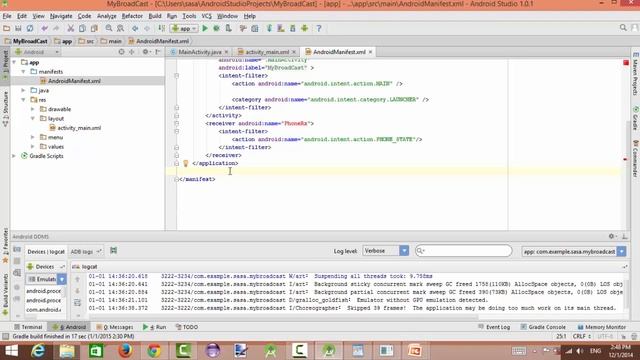Click the screen capture icon in DDMS
Screen dimensions: 640x360
[17, 249]
